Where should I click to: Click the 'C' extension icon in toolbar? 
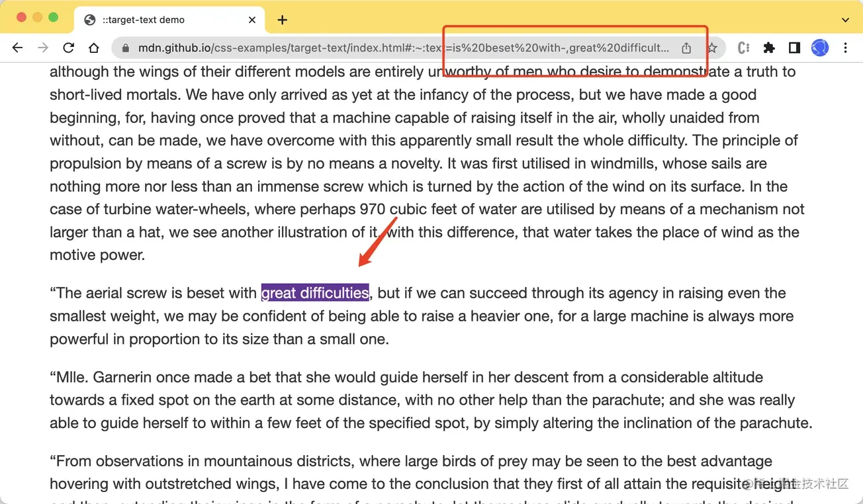(743, 48)
